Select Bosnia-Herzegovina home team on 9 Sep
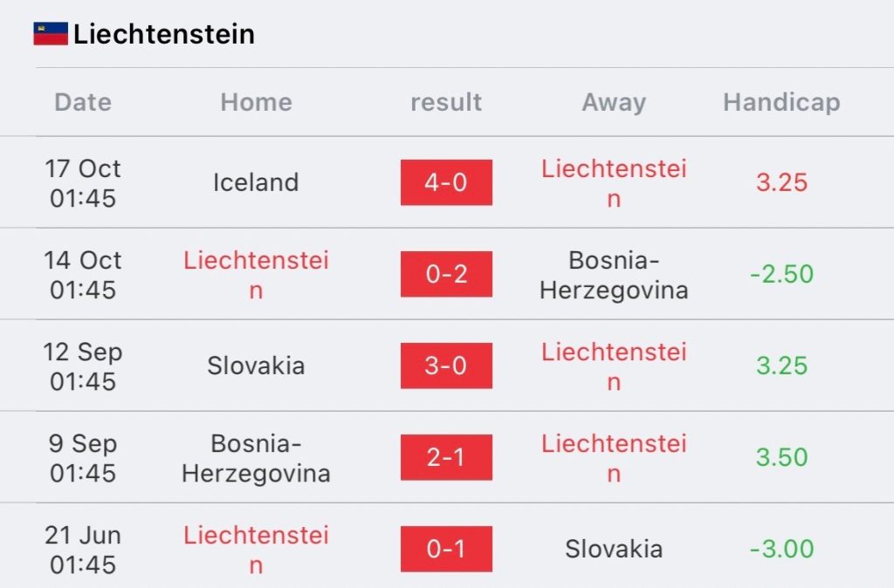 click(x=256, y=459)
